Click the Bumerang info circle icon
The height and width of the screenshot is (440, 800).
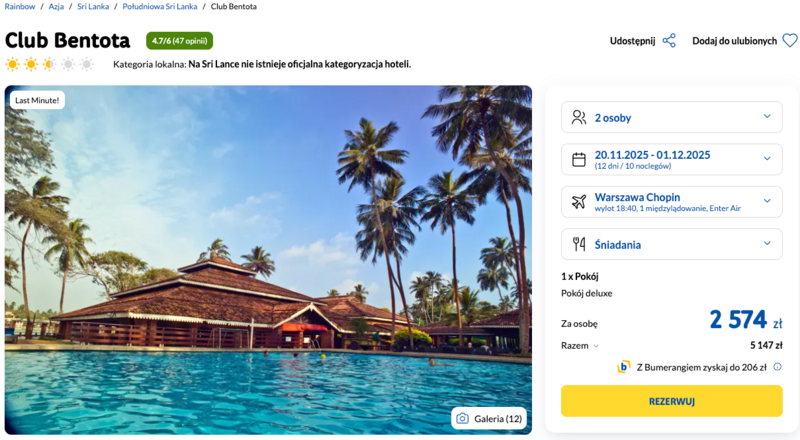click(777, 367)
